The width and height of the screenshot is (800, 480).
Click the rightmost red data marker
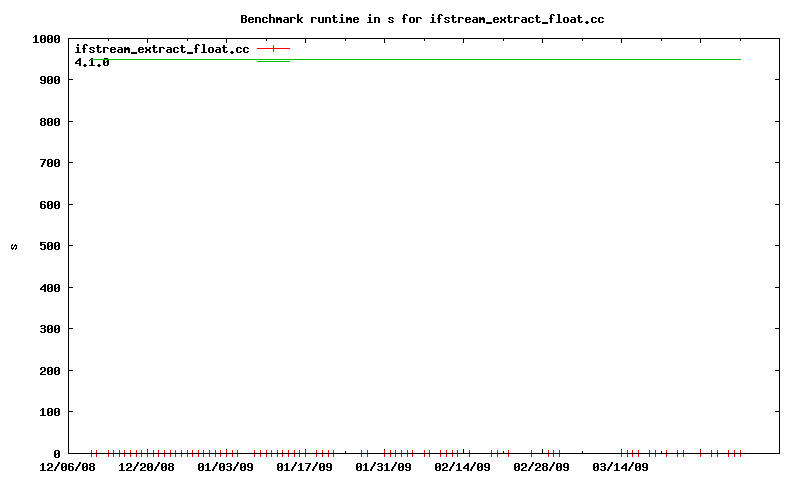pos(740,453)
